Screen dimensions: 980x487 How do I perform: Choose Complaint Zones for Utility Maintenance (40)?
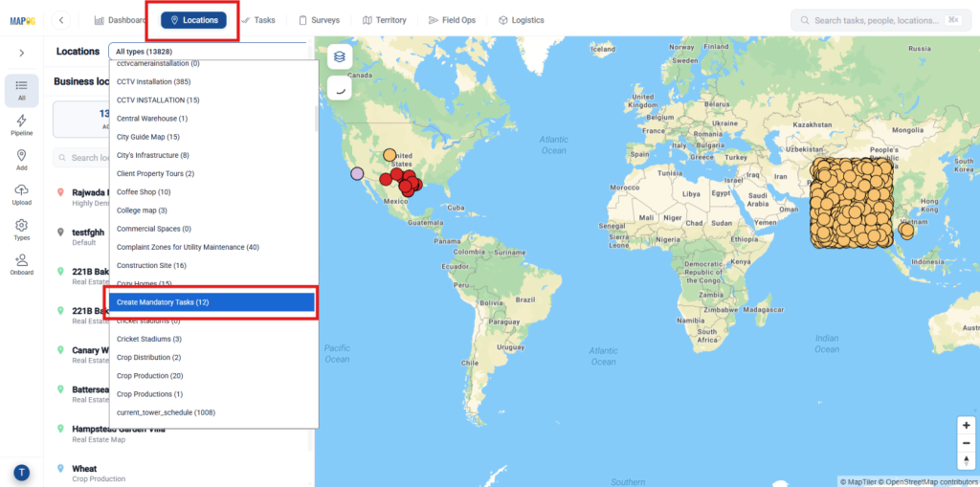(x=213, y=247)
